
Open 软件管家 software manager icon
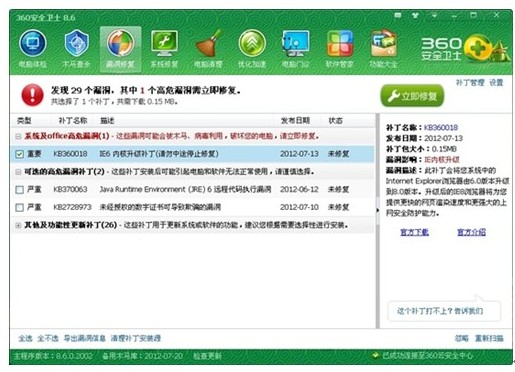[340, 49]
